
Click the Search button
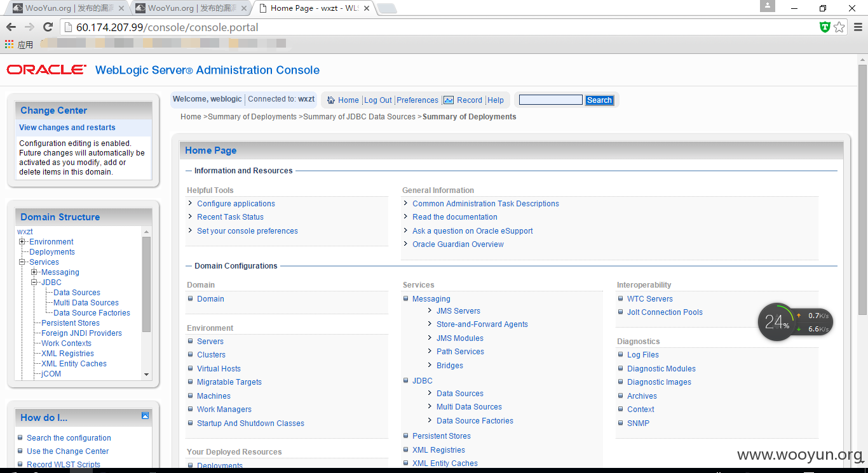click(x=599, y=100)
